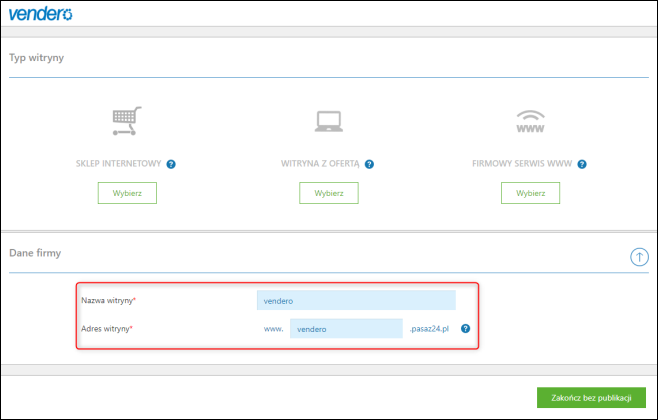Choose Wybierz under Sklep internetowy
This screenshot has height=420, width=658.
(x=127, y=193)
